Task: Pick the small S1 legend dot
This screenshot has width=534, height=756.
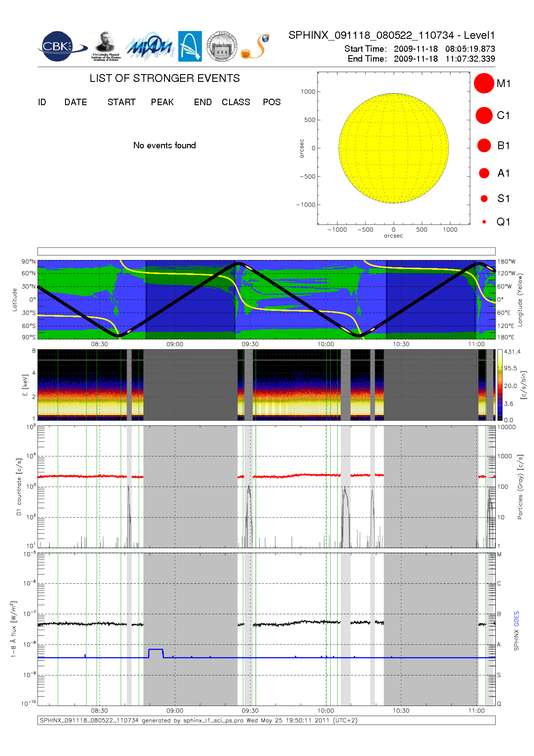Action: [484, 199]
